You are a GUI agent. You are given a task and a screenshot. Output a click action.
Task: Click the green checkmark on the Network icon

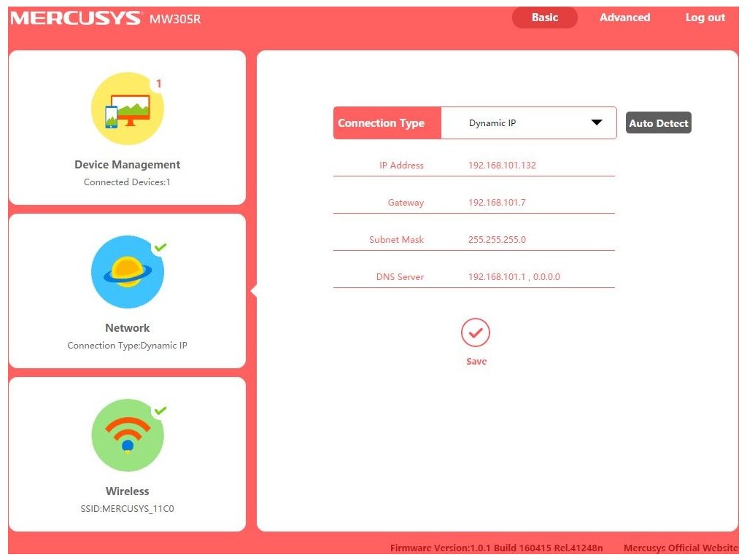tap(160, 246)
